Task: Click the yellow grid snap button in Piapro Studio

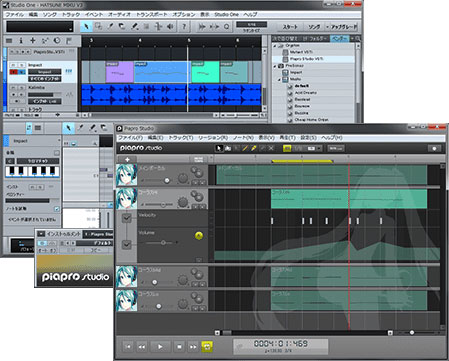Action: point(287,148)
